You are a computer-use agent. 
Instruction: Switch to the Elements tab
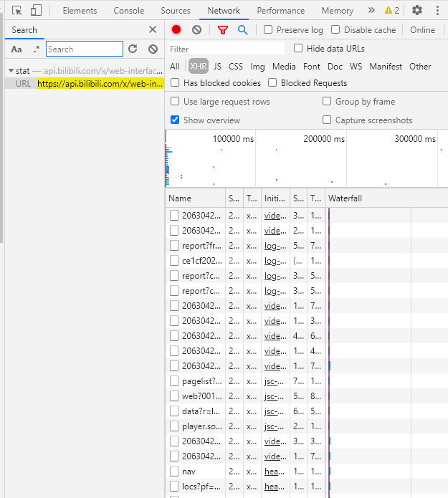coord(80,11)
